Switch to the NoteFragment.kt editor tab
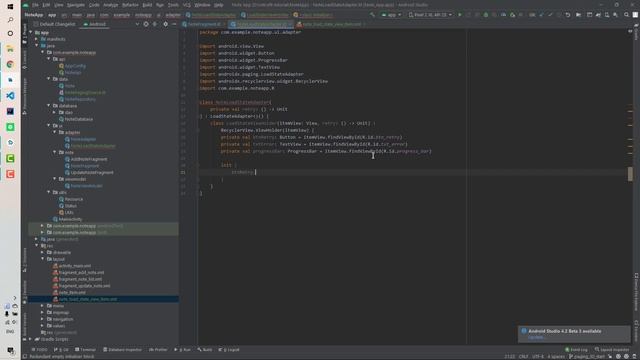 tap(204, 24)
